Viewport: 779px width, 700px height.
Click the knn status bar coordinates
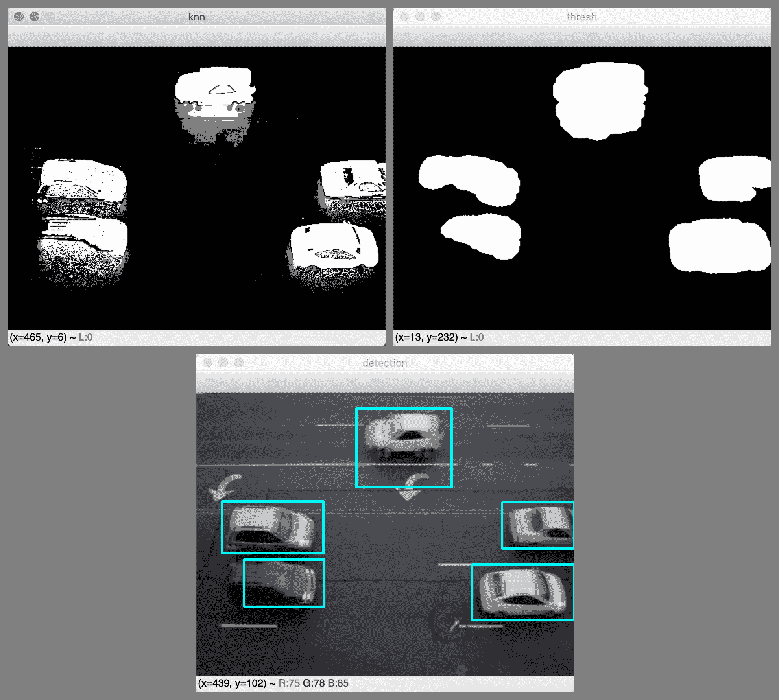click(x=39, y=337)
